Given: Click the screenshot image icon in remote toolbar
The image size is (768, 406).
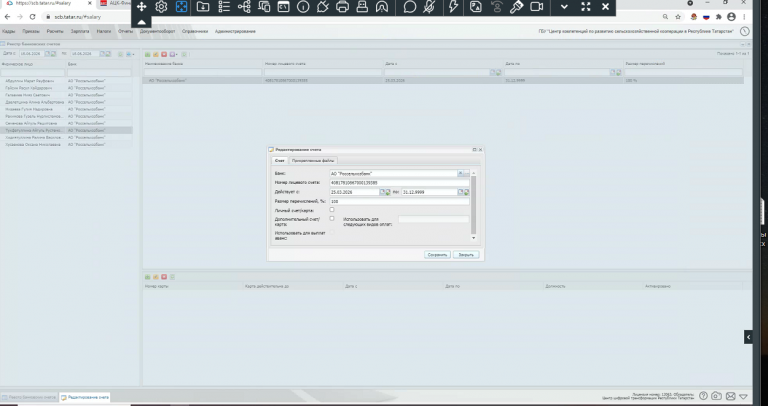Looking at the screenshot, I should click(476, 7).
